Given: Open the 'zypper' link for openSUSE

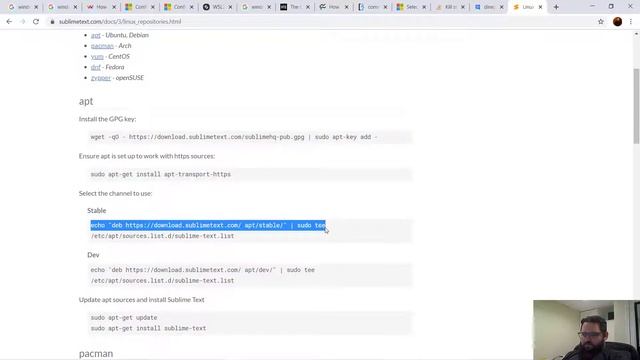Looking at the screenshot, I should tap(101, 78).
